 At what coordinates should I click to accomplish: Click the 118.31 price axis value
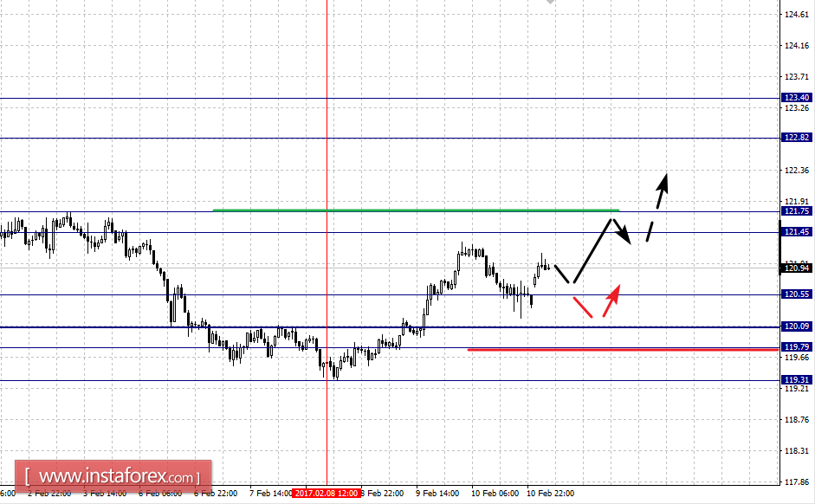click(x=796, y=451)
